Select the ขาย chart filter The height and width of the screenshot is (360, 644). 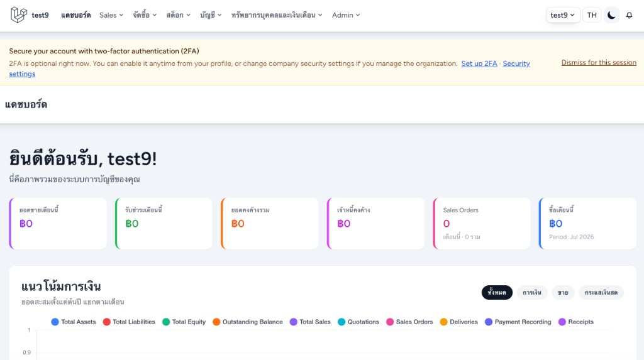[563, 292]
